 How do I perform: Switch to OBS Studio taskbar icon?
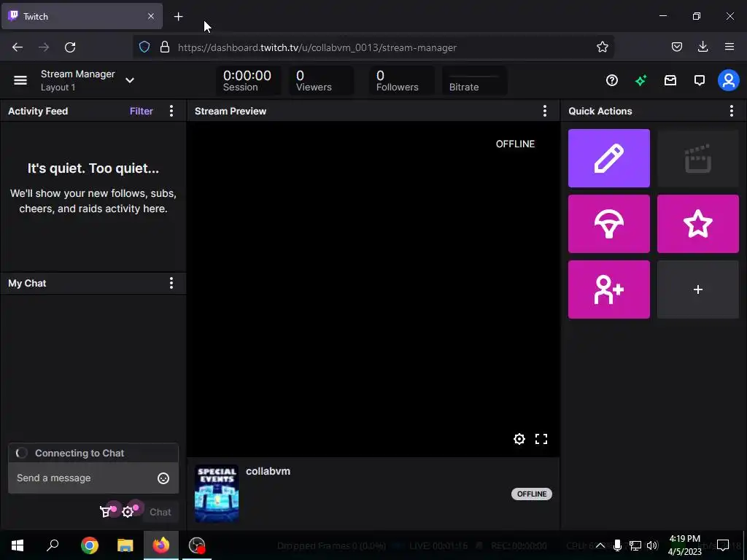pyautogui.click(x=197, y=545)
